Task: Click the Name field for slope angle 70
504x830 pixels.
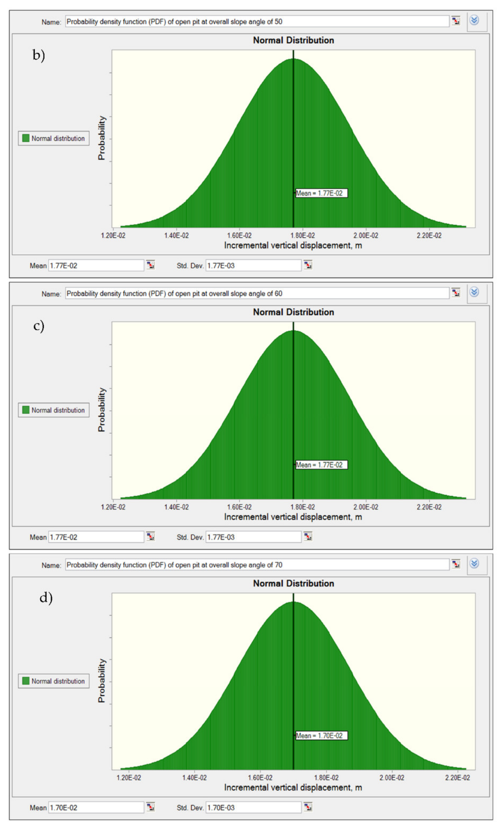Action: click(257, 565)
